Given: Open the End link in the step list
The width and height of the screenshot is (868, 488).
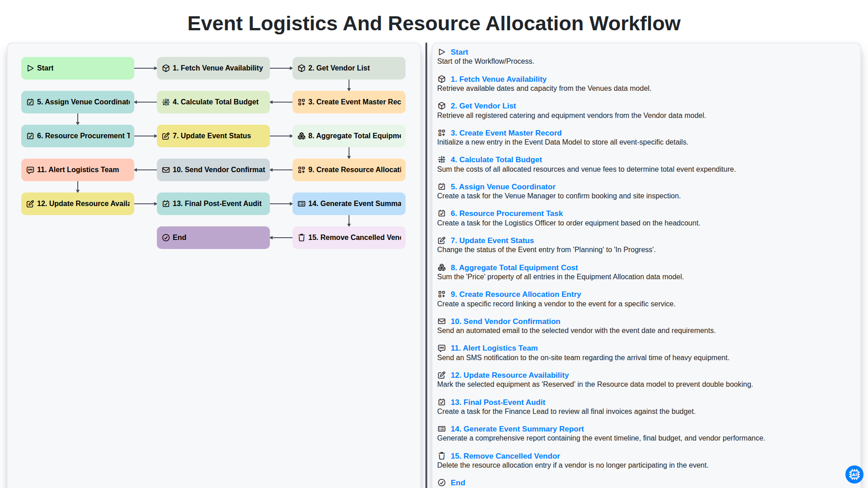Looking at the screenshot, I should 458,483.
